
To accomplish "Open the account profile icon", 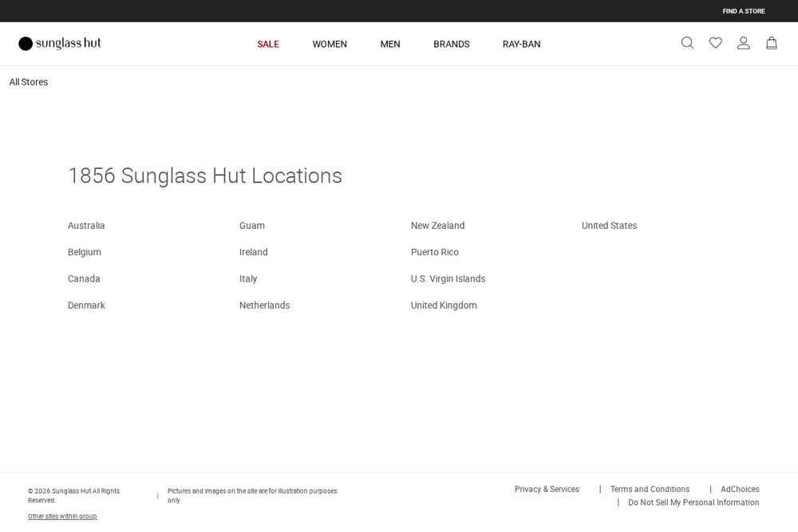I will tap(744, 43).
